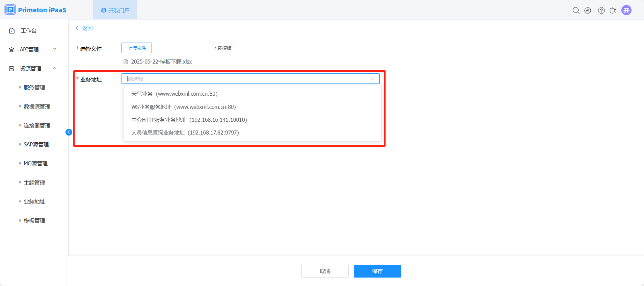Image resolution: width=644 pixels, height=286 pixels.
Task: Open the AI assistant icon
Action: point(588,10)
